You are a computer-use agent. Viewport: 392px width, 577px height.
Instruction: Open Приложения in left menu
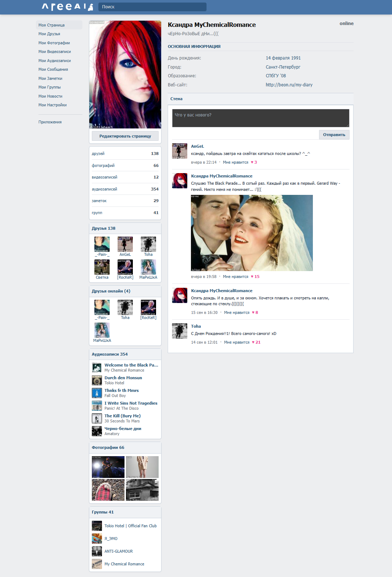point(50,122)
